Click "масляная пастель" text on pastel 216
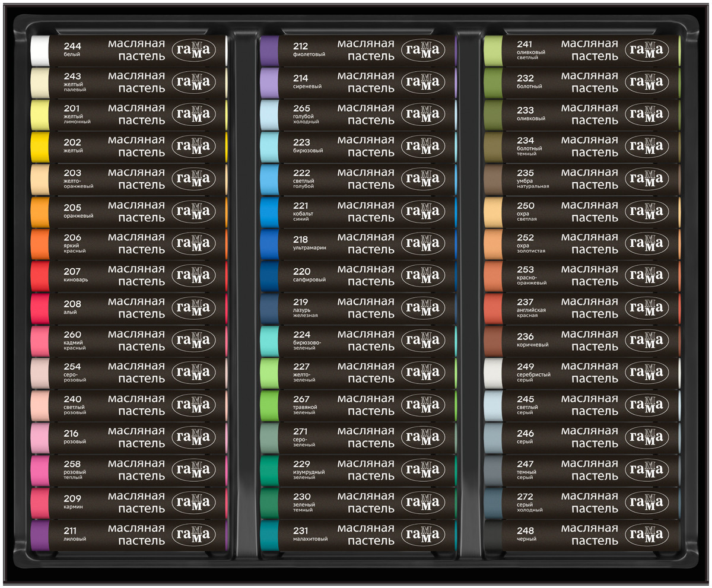The height and width of the screenshot is (588, 712). click(136, 437)
